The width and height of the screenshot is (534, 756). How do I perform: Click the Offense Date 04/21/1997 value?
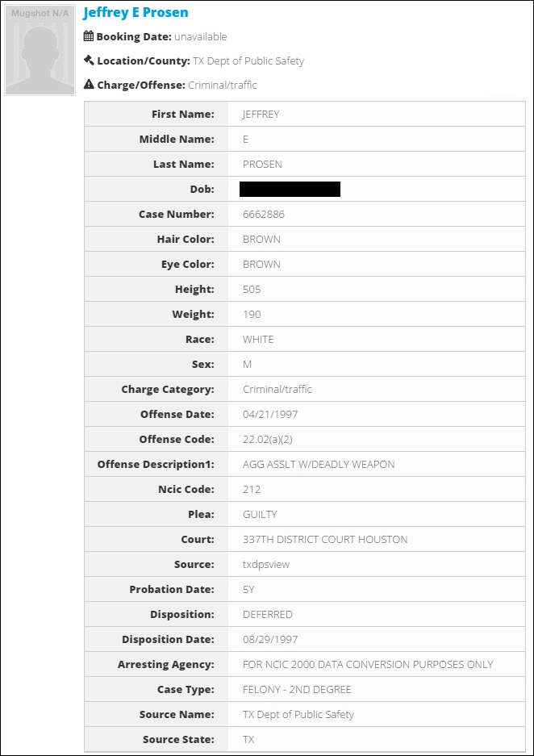(270, 414)
